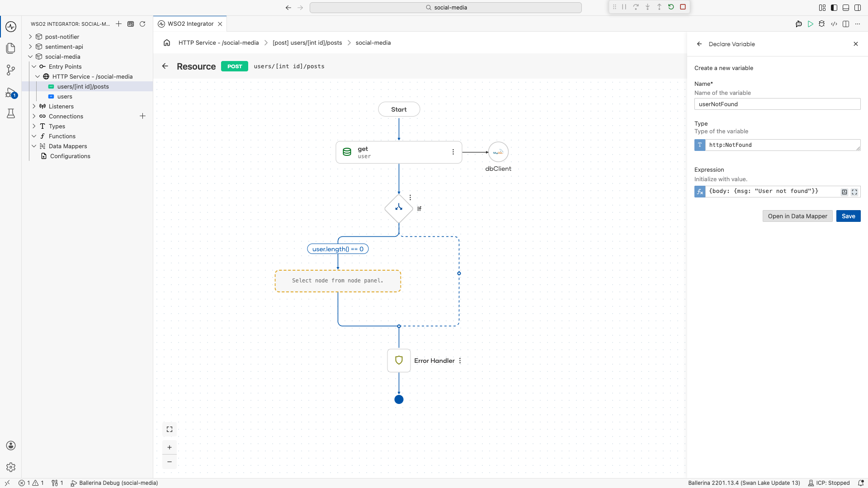Viewport: 868px width, 488px height.
Task: Open Configurations in the tree
Action: (70, 156)
